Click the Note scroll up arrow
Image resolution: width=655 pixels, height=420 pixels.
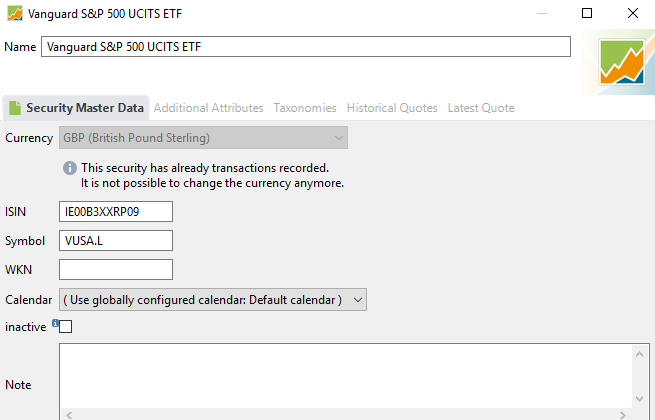639,354
